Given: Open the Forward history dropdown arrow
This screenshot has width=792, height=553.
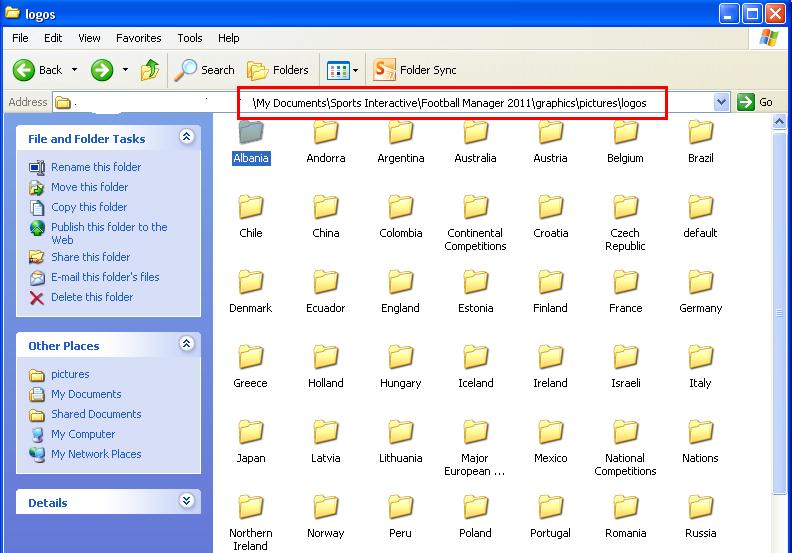Looking at the screenshot, I should pyautogui.click(x=125, y=70).
